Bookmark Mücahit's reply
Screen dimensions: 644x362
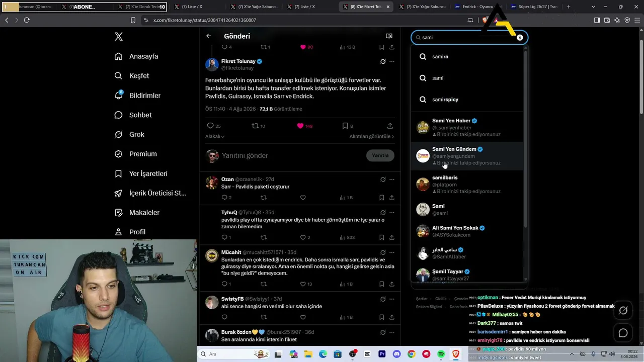click(x=382, y=284)
